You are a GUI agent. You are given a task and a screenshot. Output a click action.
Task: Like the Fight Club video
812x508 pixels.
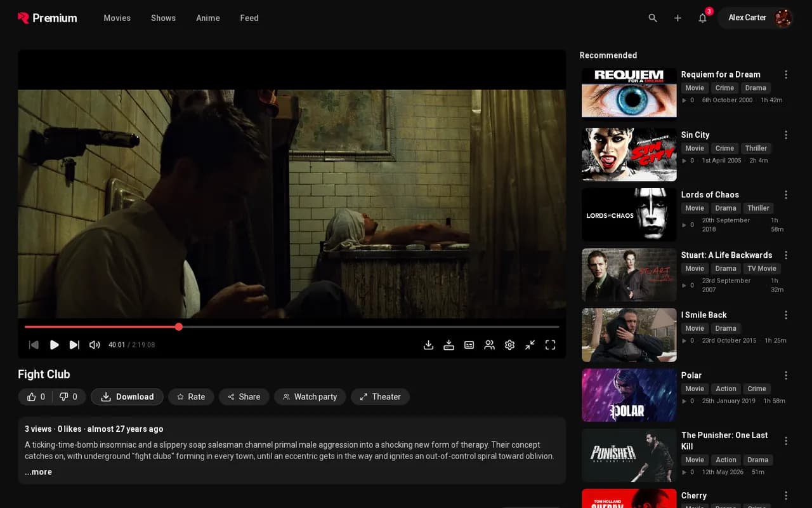[36, 397]
